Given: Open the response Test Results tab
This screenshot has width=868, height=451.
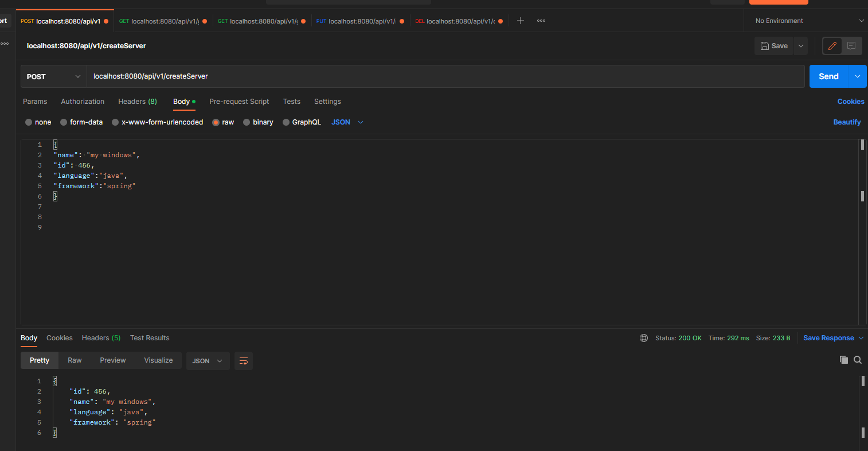Looking at the screenshot, I should click(150, 338).
